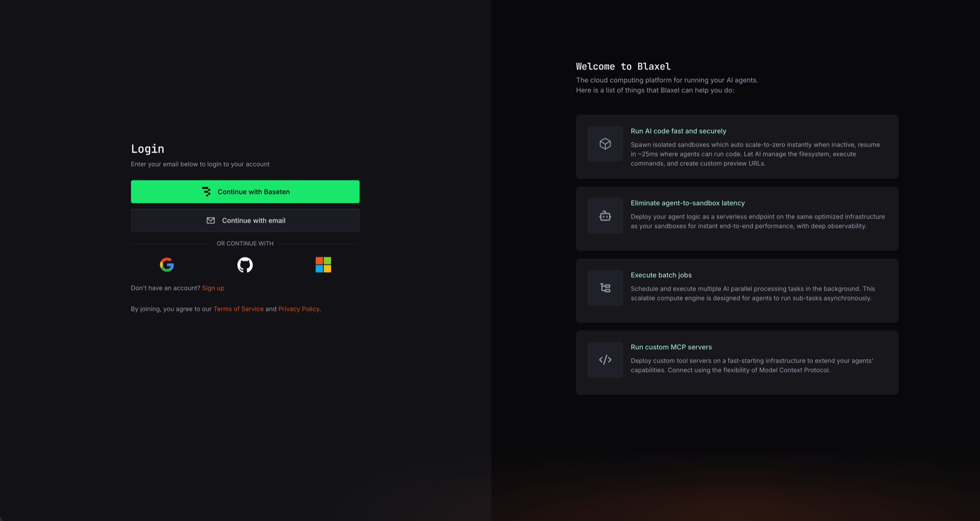This screenshot has width=980, height=521.
Task: Open the Privacy Policy link
Action: (x=299, y=309)
